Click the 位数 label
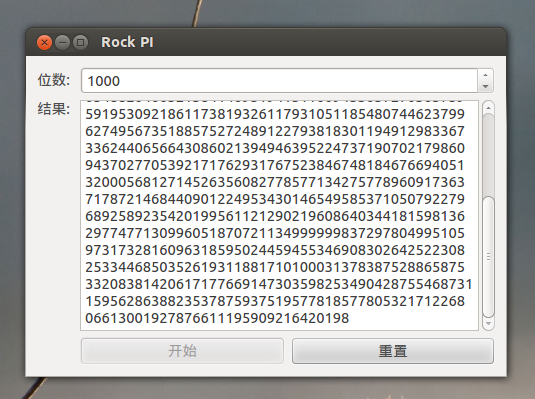 tap(54, 80)
